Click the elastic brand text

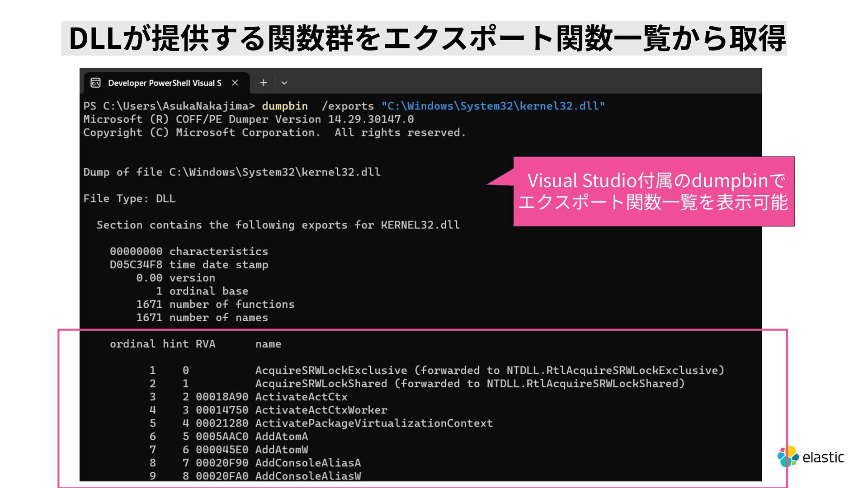coord(823,457)
